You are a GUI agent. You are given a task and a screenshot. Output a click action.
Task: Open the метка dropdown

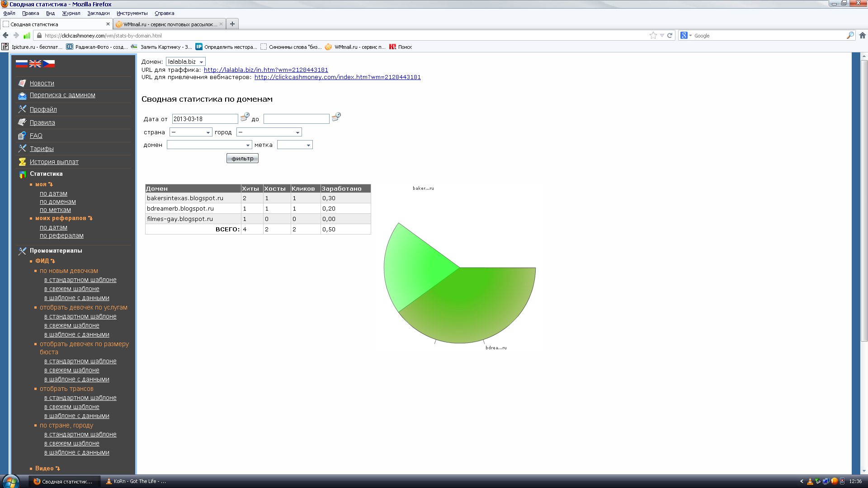(295, 145)
